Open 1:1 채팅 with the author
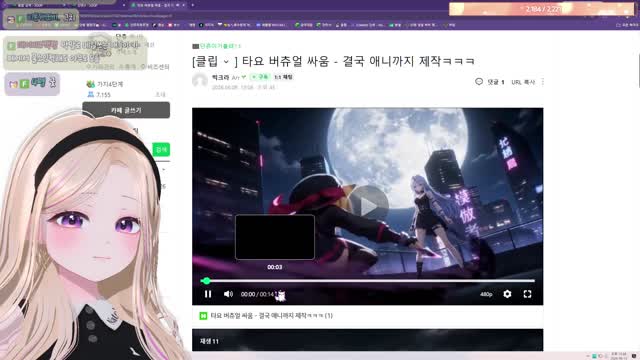 coord(283,77)
